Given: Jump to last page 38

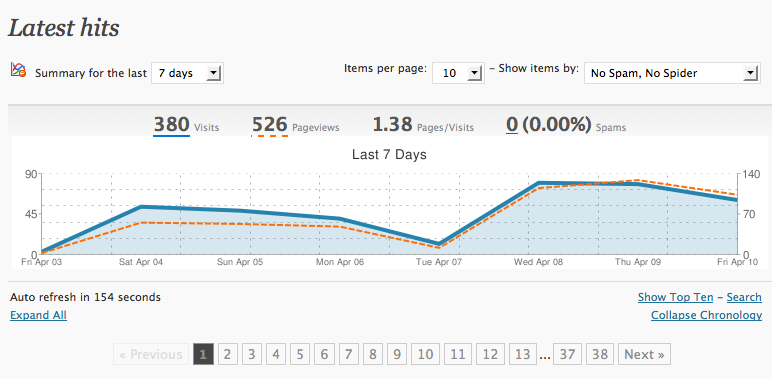Looking at the screenshot, I should (x=600, y=354).
